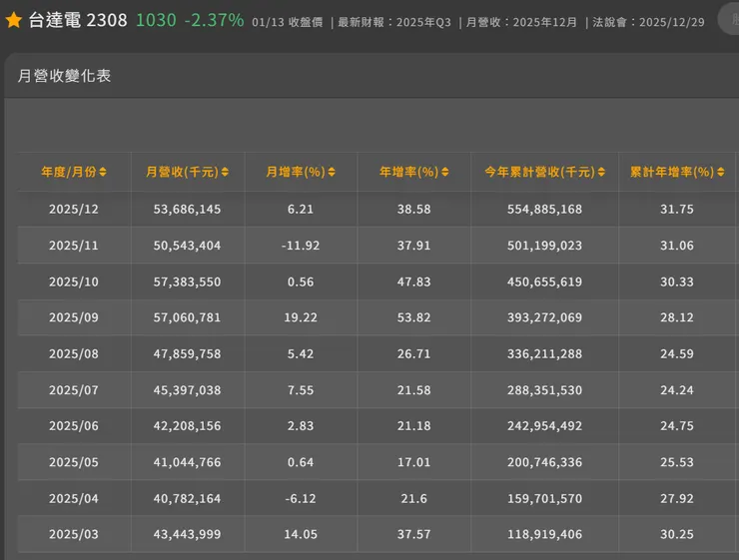The height and width of the screenshot is (560, 739).
Task: Click revenue value 57,383,550
Action: [187, 281]
